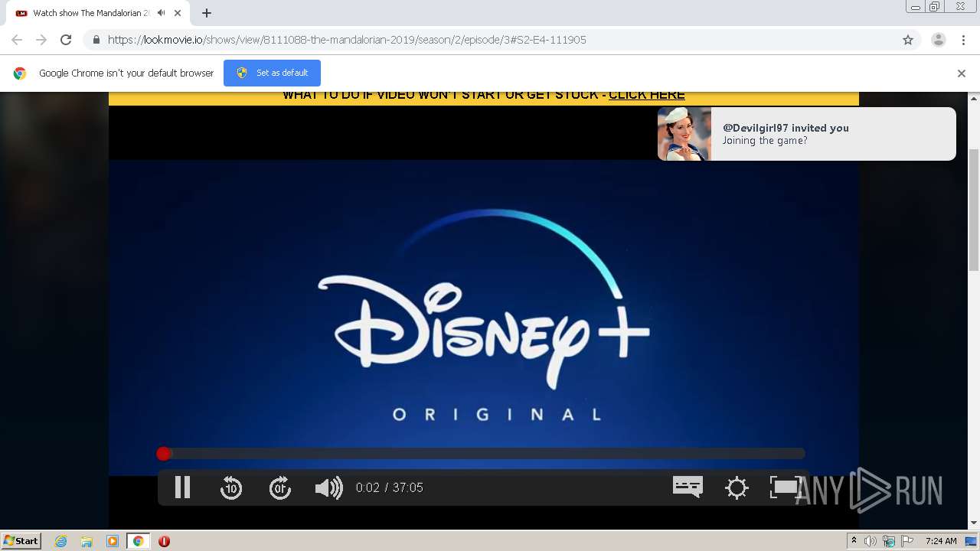Enter fullscreen video mode

point(784,487)
